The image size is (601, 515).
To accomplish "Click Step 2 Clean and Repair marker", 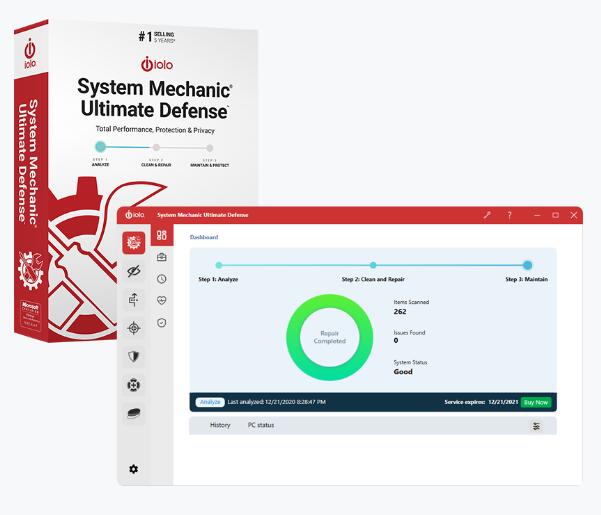I will 373,265.
